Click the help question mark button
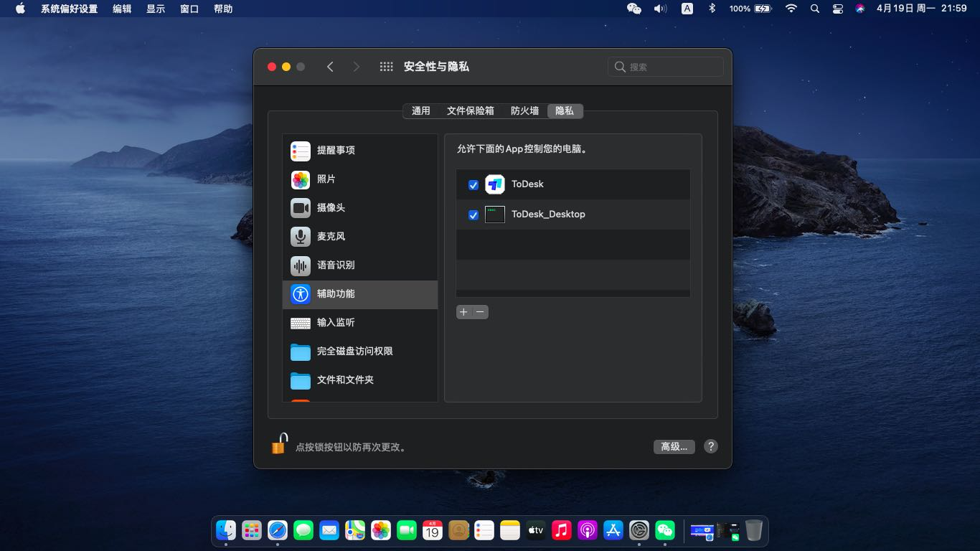Image resolution: width=980 pixels, height=551 pixels. click(710, 446)
